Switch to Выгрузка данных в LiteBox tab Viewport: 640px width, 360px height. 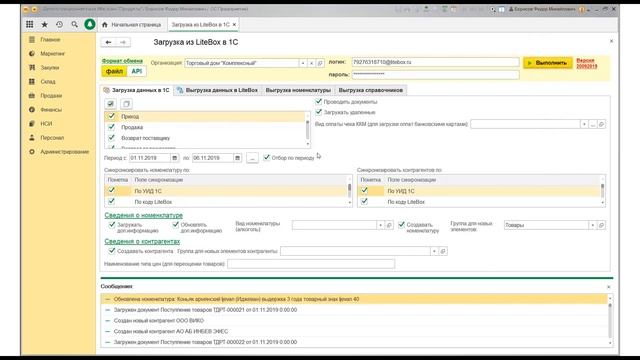pos(218,90)
